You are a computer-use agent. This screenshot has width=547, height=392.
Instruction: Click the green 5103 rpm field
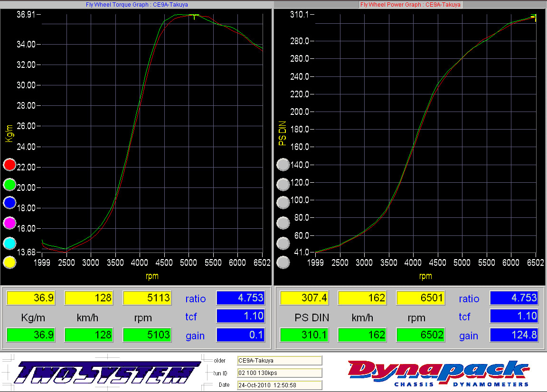click(x=147, y=335)
